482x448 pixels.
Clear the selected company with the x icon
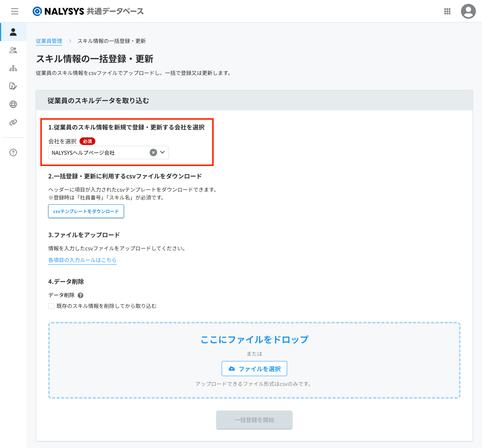pyautogui.click(x=153, y=152)
